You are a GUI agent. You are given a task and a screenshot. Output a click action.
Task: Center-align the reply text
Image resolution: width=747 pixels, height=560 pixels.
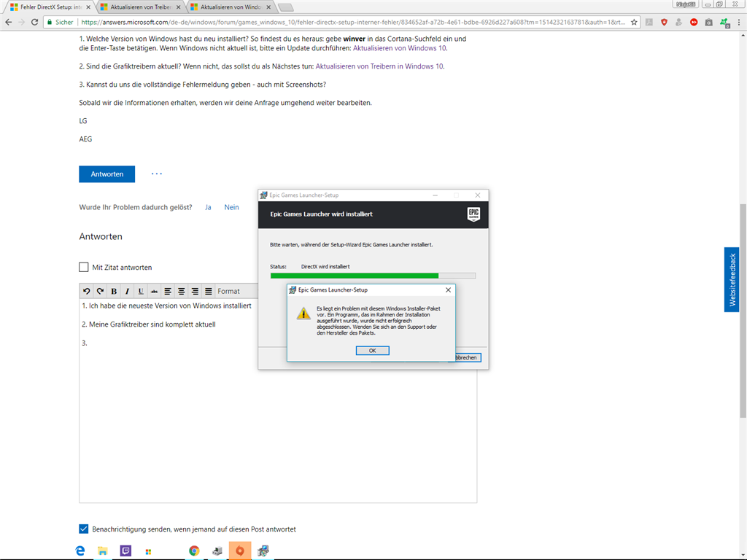click(x=182, y=291)
